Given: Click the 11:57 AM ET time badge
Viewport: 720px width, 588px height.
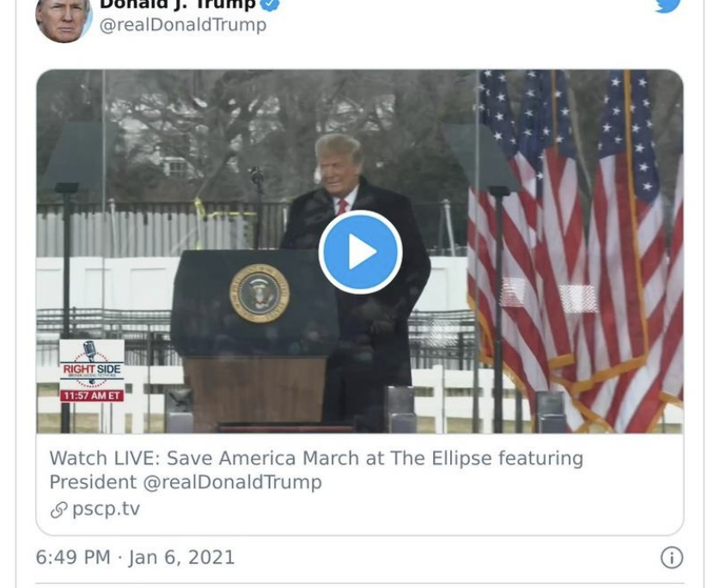Looking at the screenshot, I should 92,395.
